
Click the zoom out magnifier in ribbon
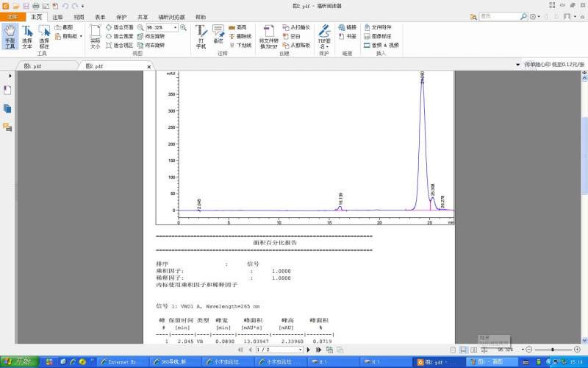(140, 27)
